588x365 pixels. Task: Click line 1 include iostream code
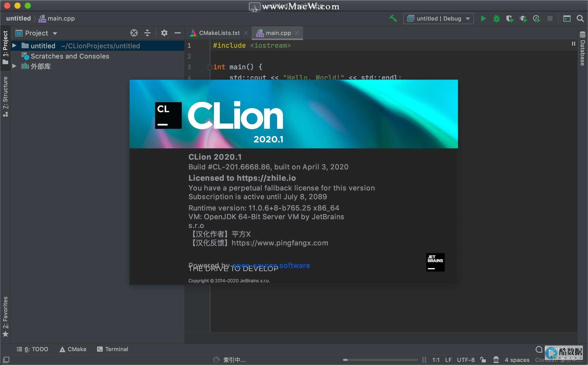[252, 45]
